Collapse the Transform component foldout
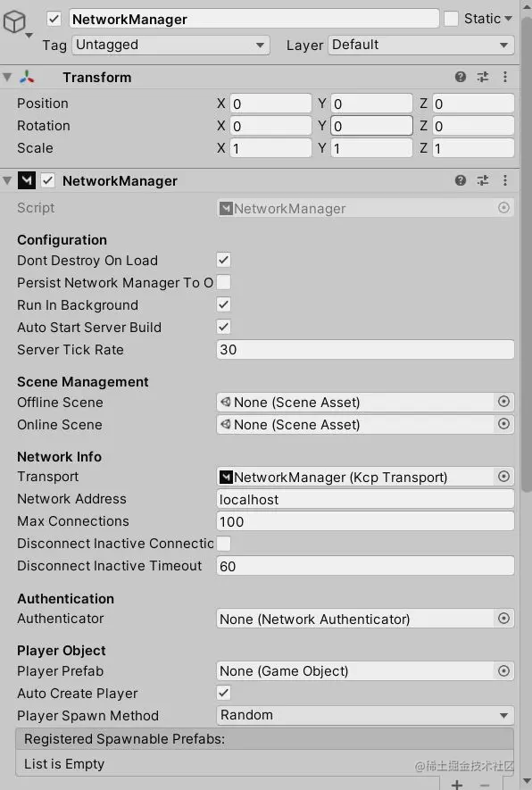 (7, 77)
